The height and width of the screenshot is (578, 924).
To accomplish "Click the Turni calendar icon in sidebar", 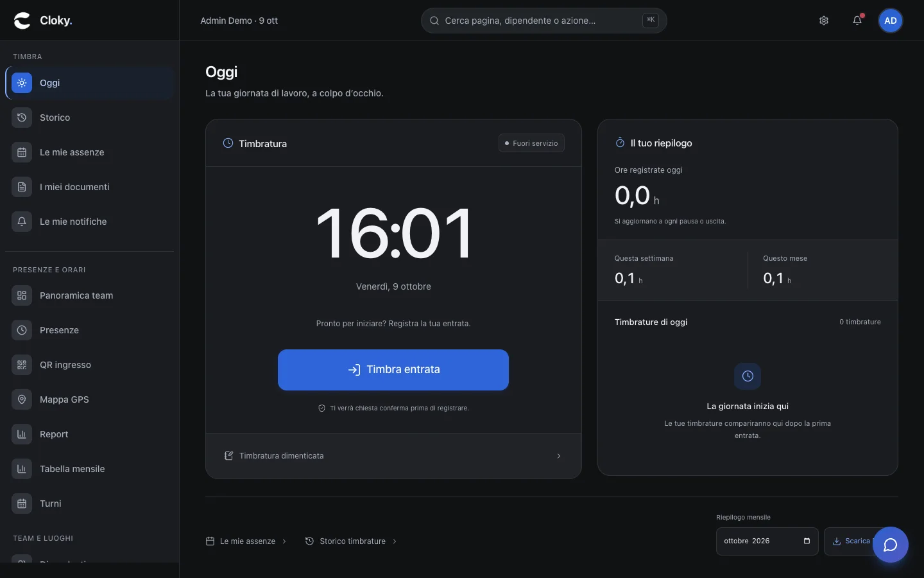I will tap(22, 504).
